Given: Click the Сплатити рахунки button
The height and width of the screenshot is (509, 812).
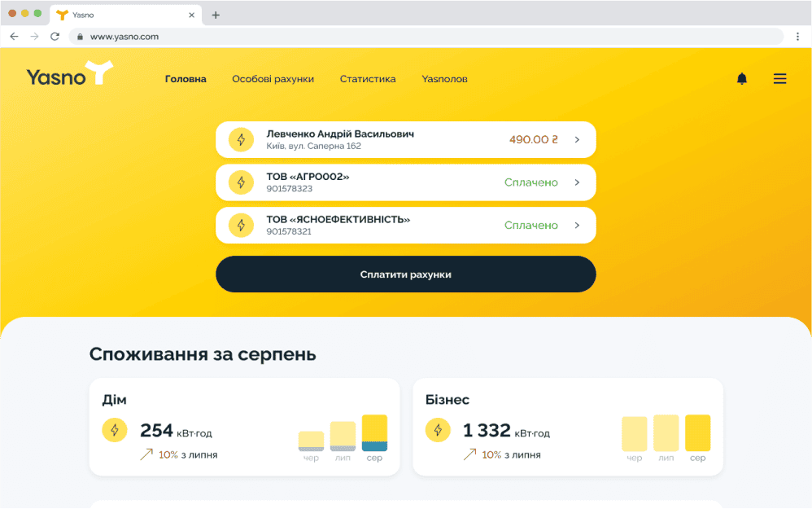Looking at the screenshot, I should click(x=405, y=274).
